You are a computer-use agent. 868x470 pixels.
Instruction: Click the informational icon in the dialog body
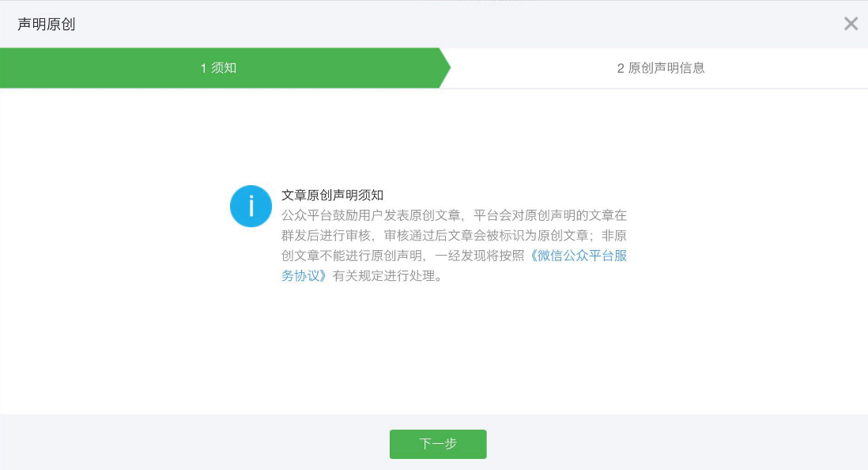(251, 206)
